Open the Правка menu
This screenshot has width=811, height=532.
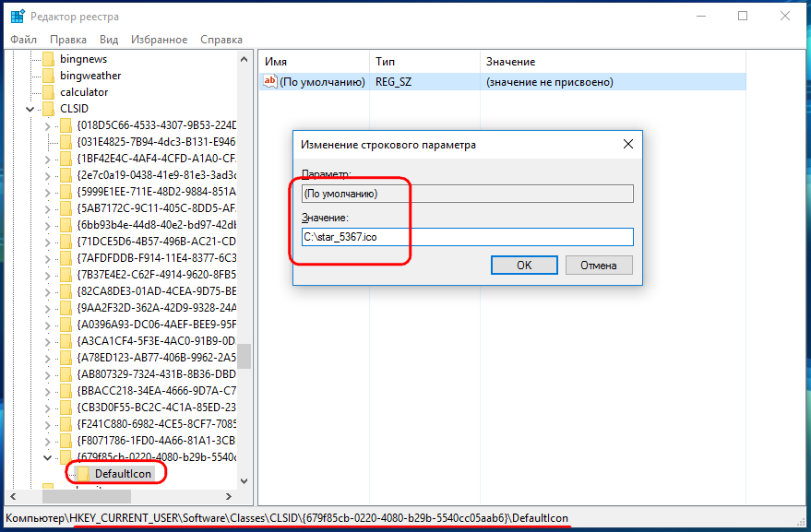click(67, 40)
